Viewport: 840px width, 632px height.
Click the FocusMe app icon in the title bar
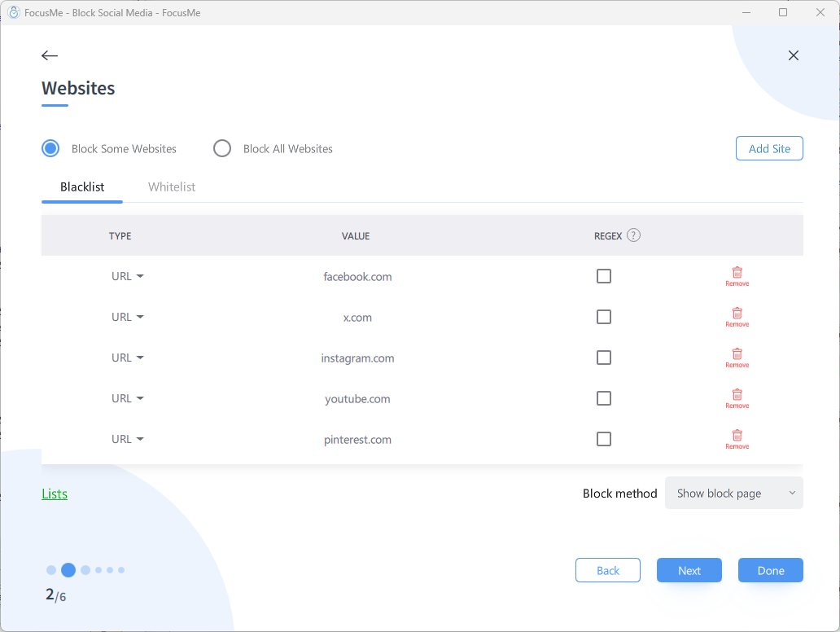pyautogui.click(x=14, y=12)
